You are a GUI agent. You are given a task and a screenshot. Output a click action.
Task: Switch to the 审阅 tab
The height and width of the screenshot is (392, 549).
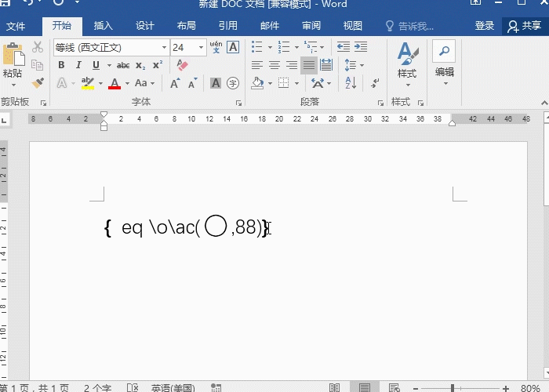point(311,26)
